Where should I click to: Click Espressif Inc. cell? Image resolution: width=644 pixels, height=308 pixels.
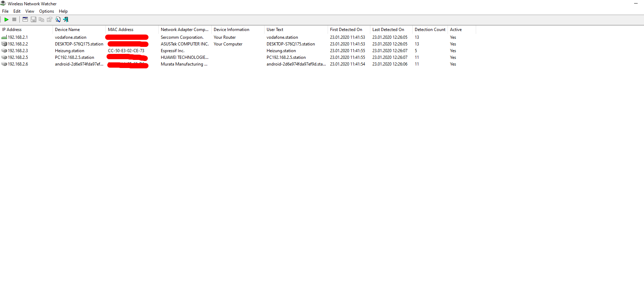pyautogui.click(x=172, y=51)
